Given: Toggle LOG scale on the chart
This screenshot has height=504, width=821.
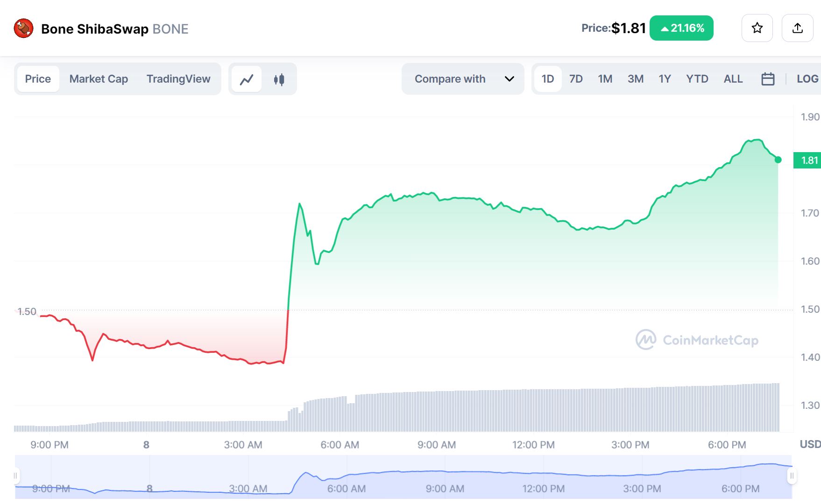Looking at the screenshot, I should click(807, 79).
